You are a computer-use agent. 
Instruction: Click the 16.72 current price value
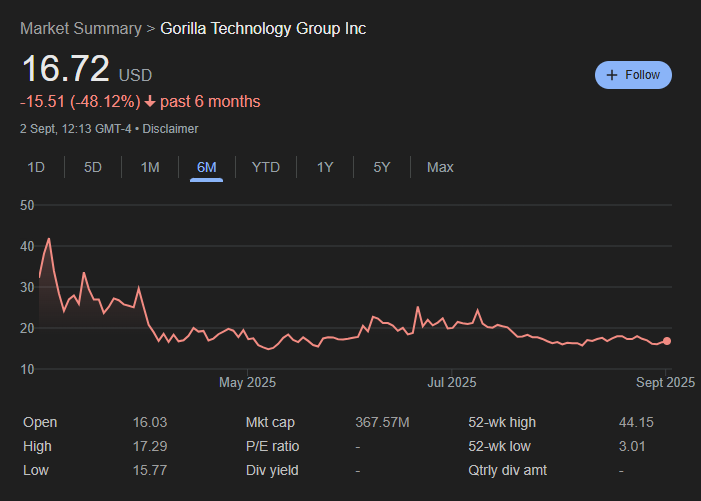(66, 68)
